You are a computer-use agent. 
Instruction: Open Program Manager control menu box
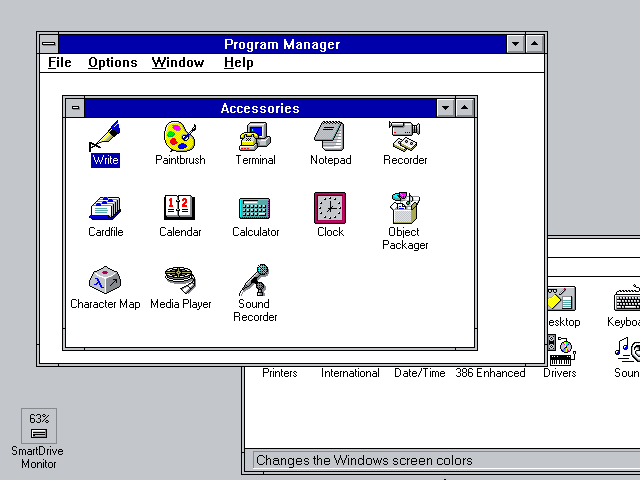49,44
